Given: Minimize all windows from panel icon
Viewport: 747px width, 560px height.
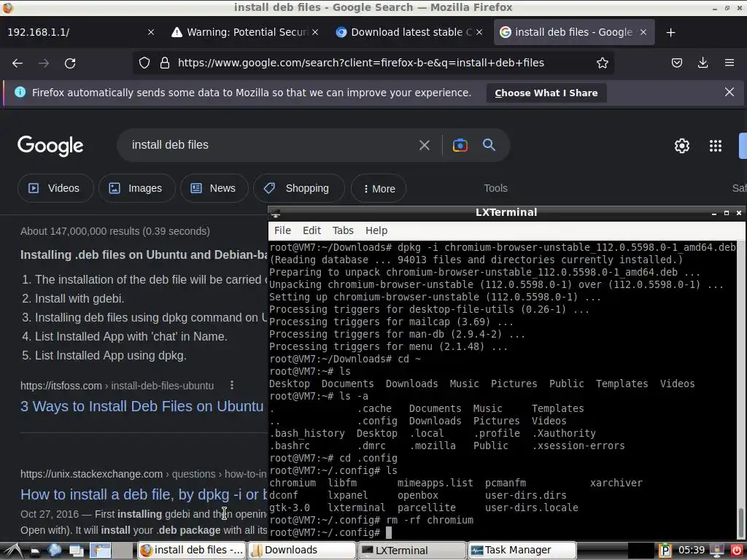Looking at the screenshot, I should 76,551.
